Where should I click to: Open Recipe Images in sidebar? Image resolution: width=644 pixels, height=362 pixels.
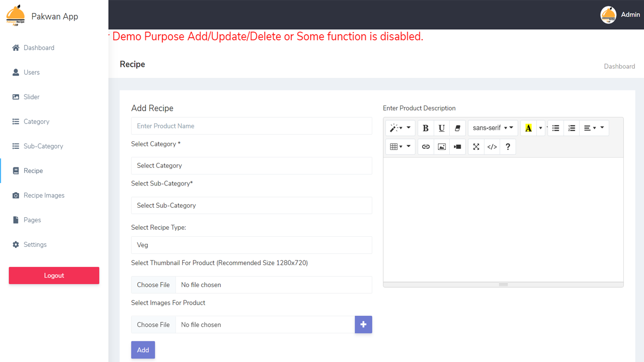(54, 196)
